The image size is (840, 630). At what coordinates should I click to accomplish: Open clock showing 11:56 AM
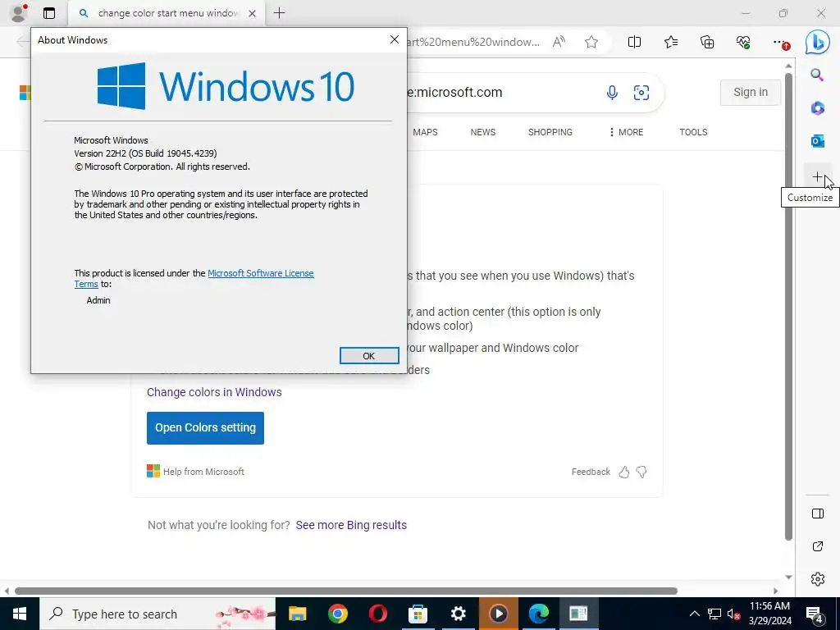[769, 614]
